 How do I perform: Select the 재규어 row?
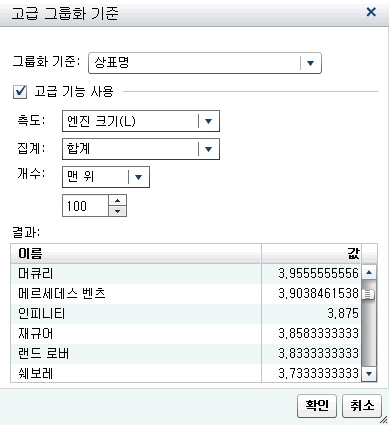[x=186, y=334]
